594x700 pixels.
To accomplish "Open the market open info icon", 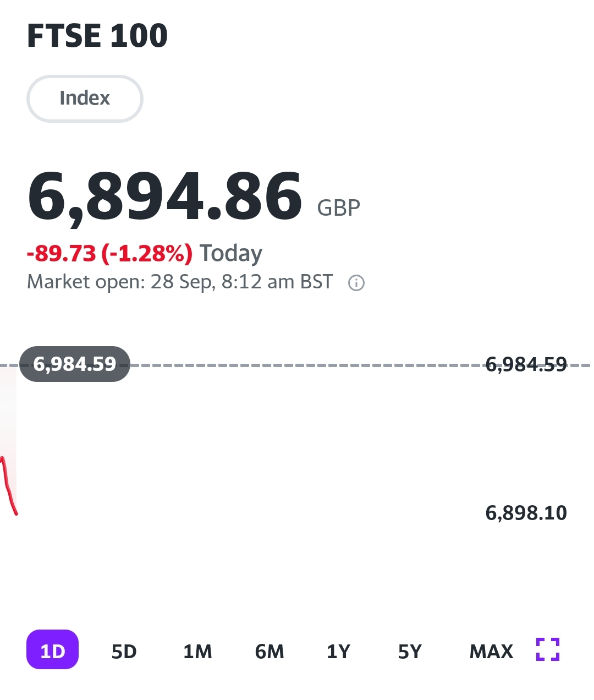I will point(356,283).
